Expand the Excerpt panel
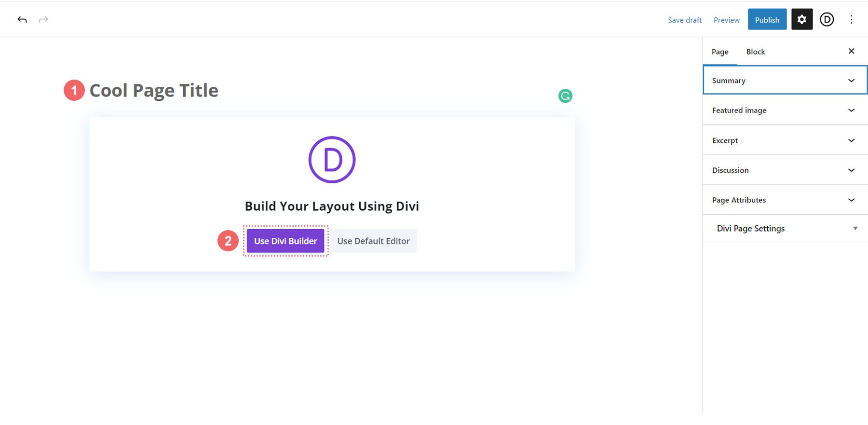The height and width of the screenshot is (425, 868). click(785, 140)
